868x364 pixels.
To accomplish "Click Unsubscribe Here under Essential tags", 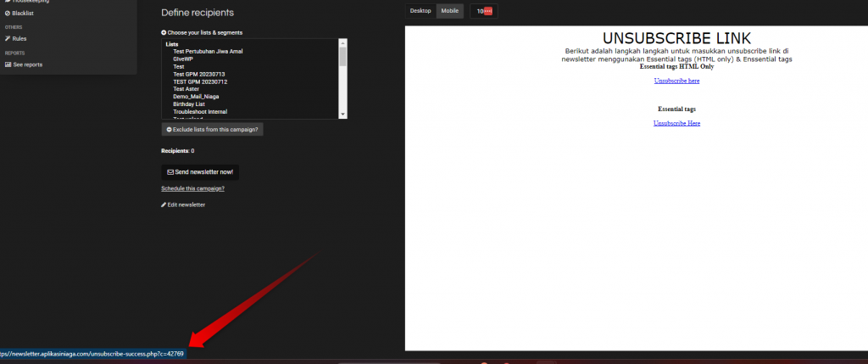I will tap(676, 123).
